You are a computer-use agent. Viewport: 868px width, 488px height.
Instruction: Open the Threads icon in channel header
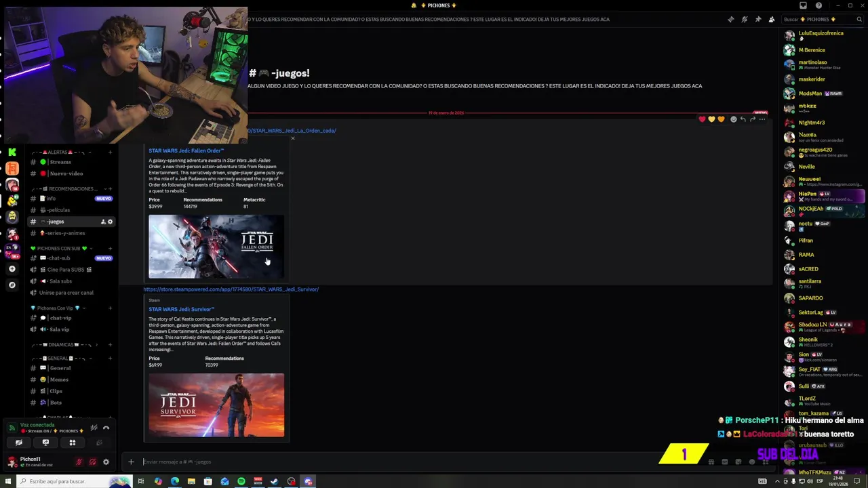coord(730,19)
